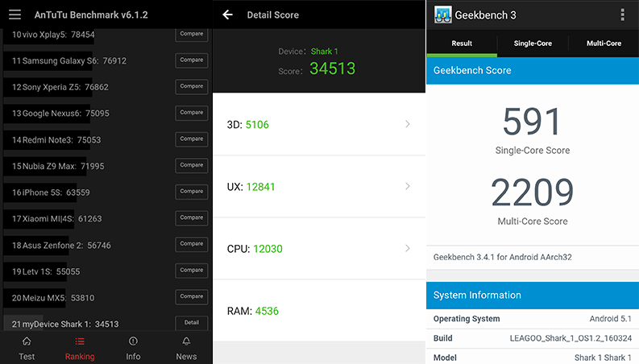Select ranking row 16 iPhone 5S: 63559
The height and width of the screenshot is (364, 639).
(x=106, y=192)
